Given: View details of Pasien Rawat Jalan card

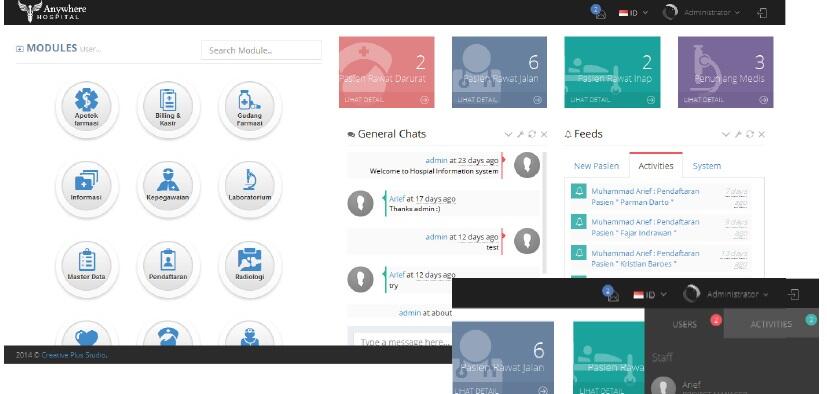Looking at the screenshot, I should (499, 100).
